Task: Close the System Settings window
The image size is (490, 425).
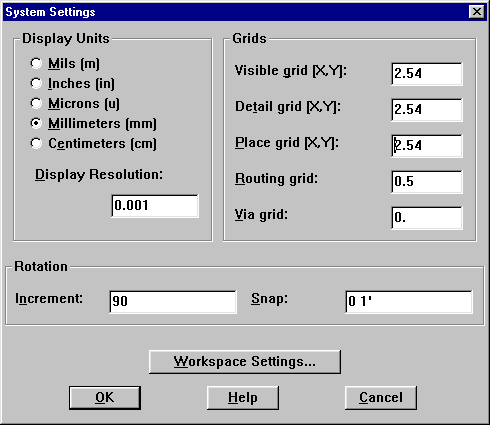Action: [x=477, y=12]
